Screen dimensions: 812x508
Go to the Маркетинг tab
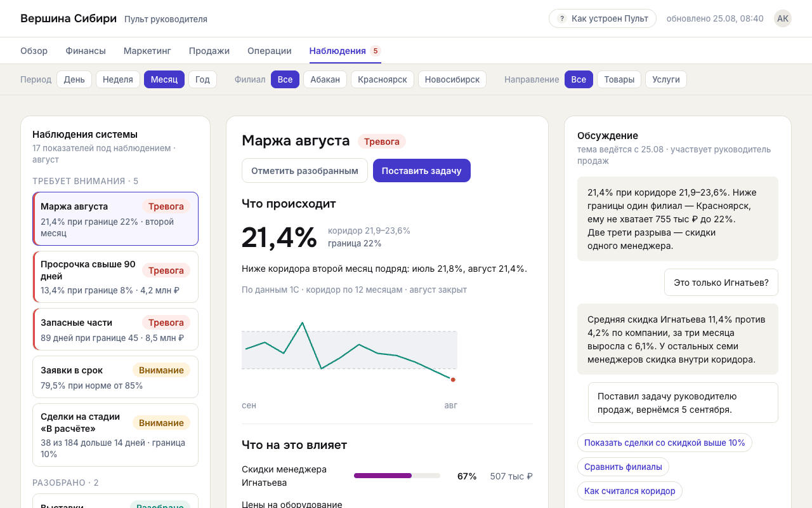[x=147, y=51]
